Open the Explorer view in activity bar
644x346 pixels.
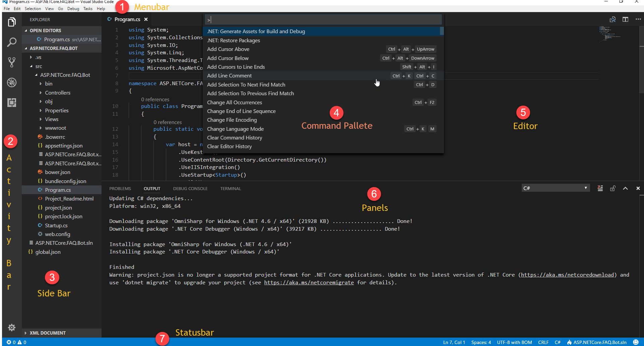12,22
